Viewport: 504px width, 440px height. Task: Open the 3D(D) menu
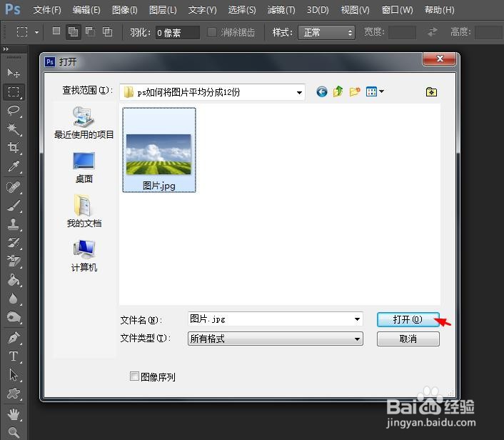click(318, 10)
